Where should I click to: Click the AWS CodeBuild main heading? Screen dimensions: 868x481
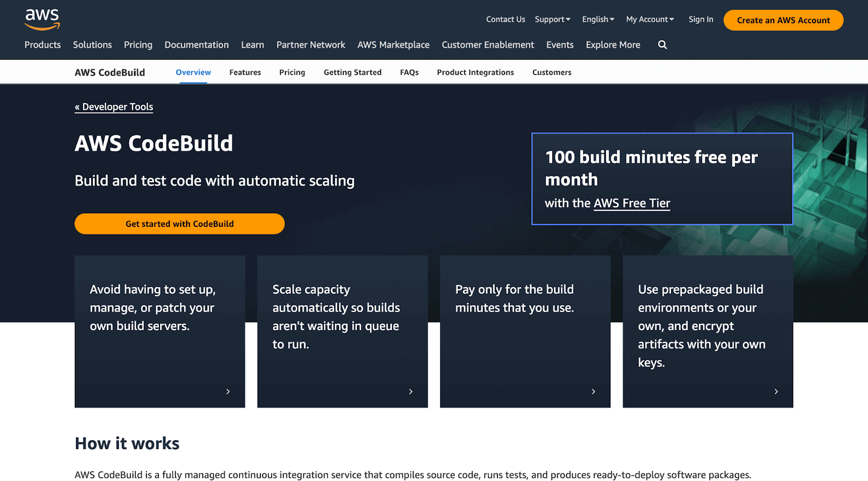pos(154,143)
